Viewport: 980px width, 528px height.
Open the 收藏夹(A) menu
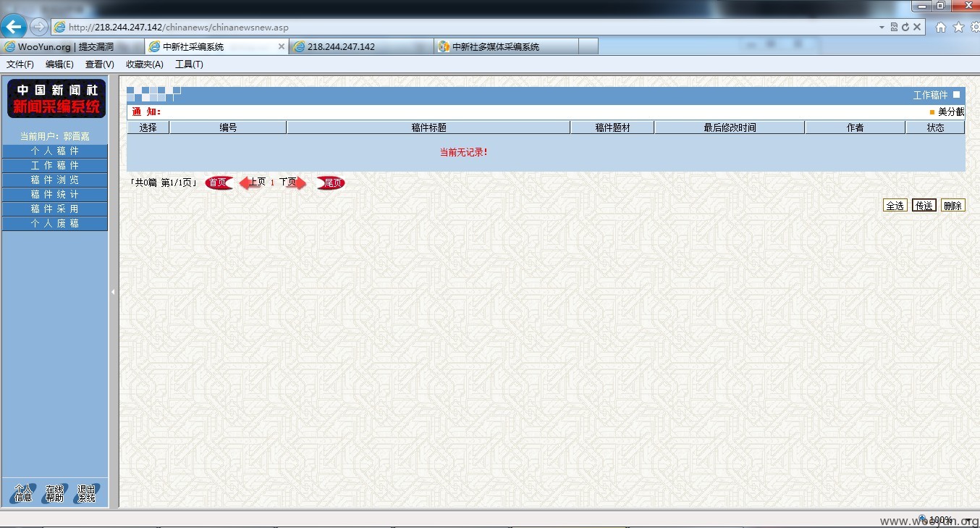(x=145, y=64)
